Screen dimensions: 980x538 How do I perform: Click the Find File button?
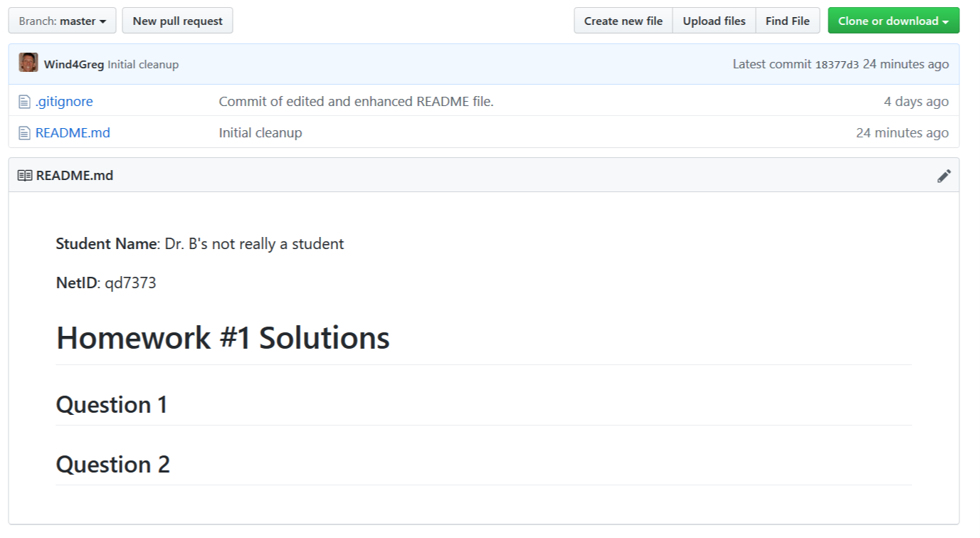coord(787,21)
